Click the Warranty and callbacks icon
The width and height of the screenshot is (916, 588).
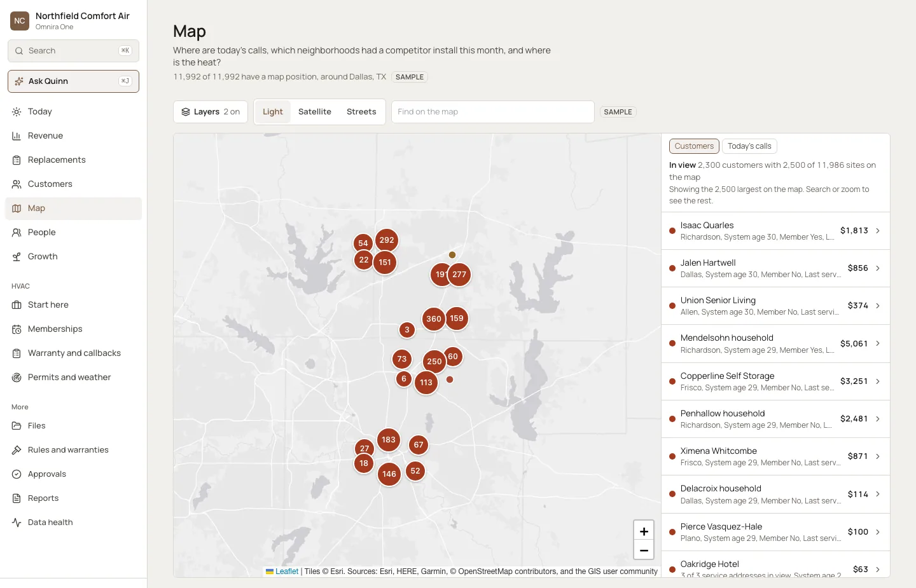[x=17, y=353]
